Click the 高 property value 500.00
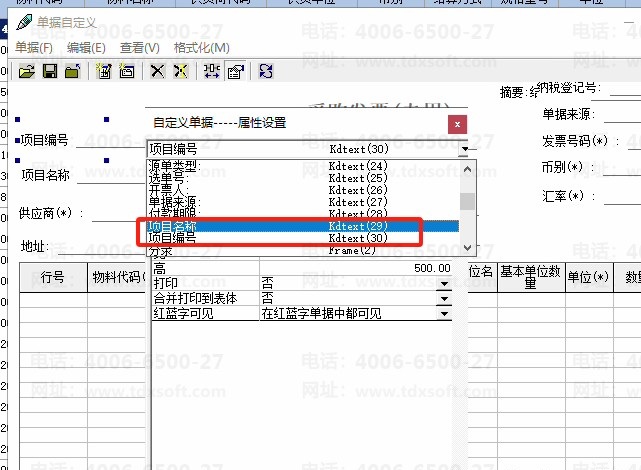Viewport: 641px width, 470px height. click(356, 268)
